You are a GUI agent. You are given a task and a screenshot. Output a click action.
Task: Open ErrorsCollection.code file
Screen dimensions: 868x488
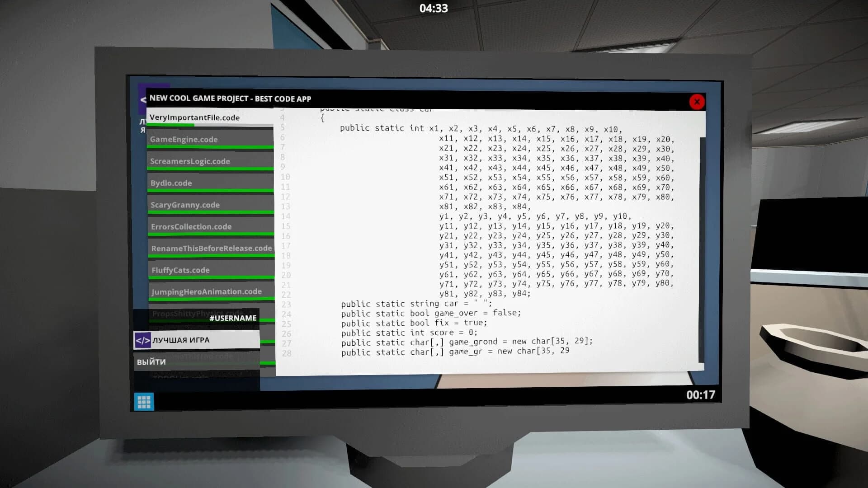click(190, 226)
